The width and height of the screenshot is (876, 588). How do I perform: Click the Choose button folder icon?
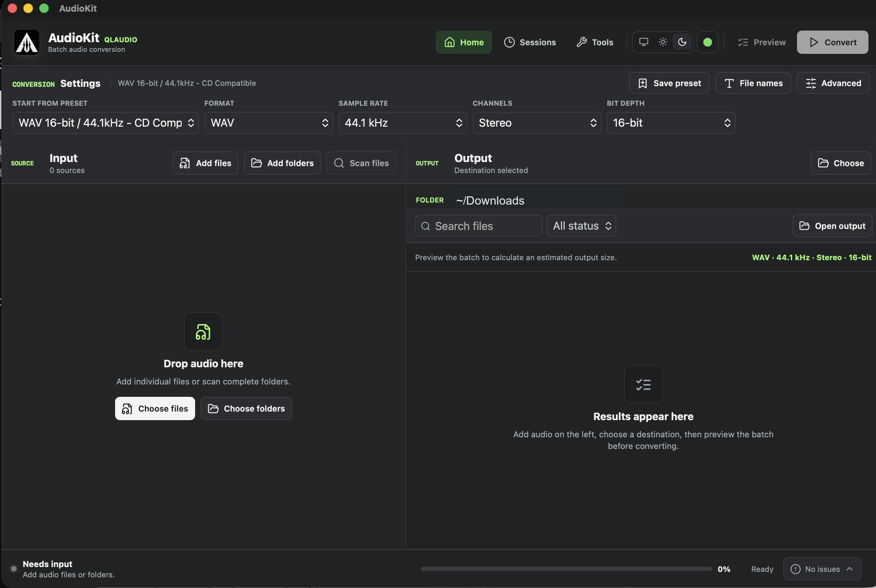point(823,163)
